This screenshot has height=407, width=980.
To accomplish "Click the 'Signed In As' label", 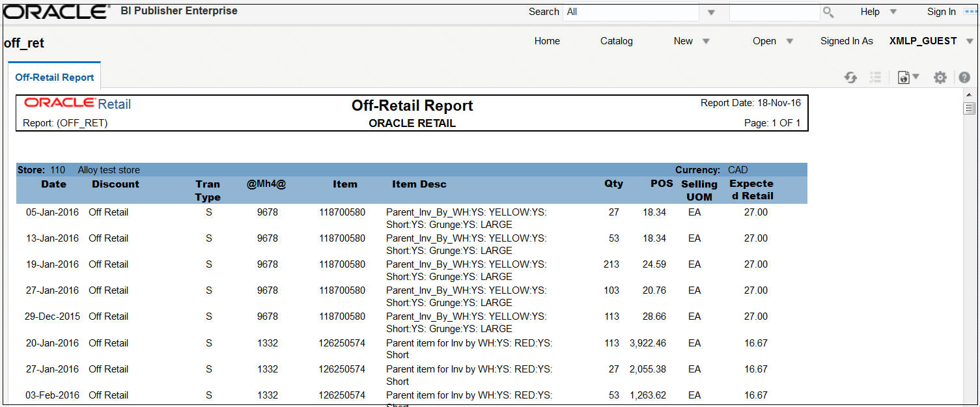I will click(x=847, y=41).
